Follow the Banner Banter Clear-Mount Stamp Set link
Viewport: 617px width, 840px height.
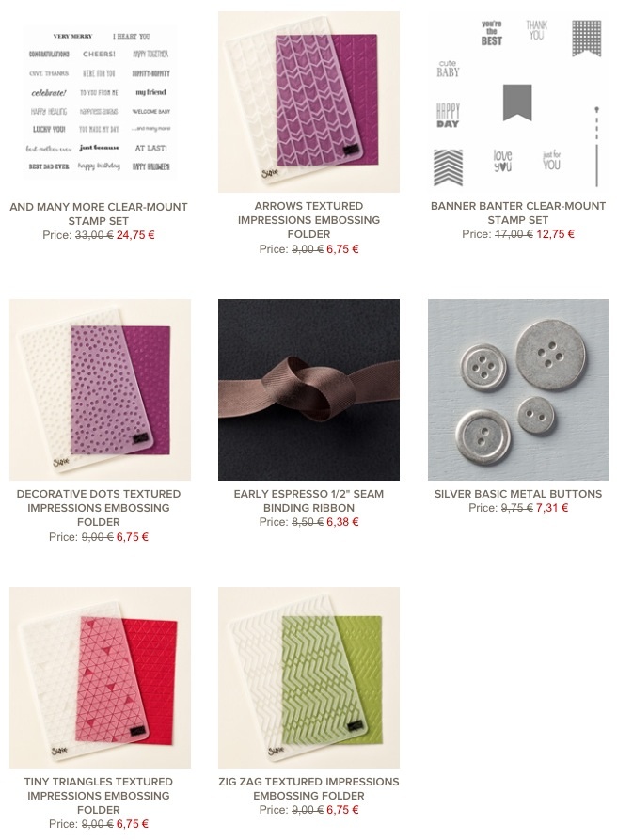518,214
